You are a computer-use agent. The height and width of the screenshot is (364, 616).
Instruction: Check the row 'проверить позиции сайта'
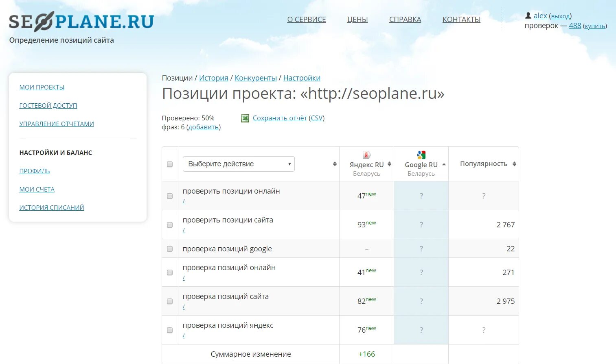click(170, 225)
